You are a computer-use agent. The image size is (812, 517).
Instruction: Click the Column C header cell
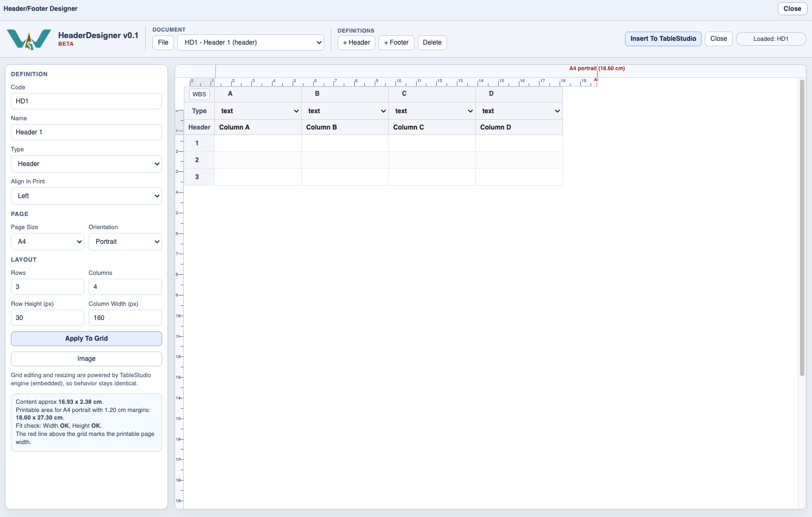pos(432,127)
